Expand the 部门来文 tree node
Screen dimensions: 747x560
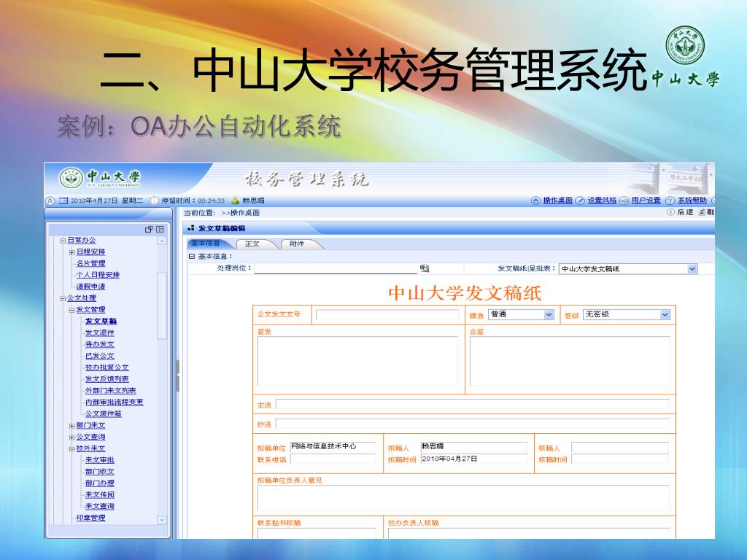(x=72, y=426)
